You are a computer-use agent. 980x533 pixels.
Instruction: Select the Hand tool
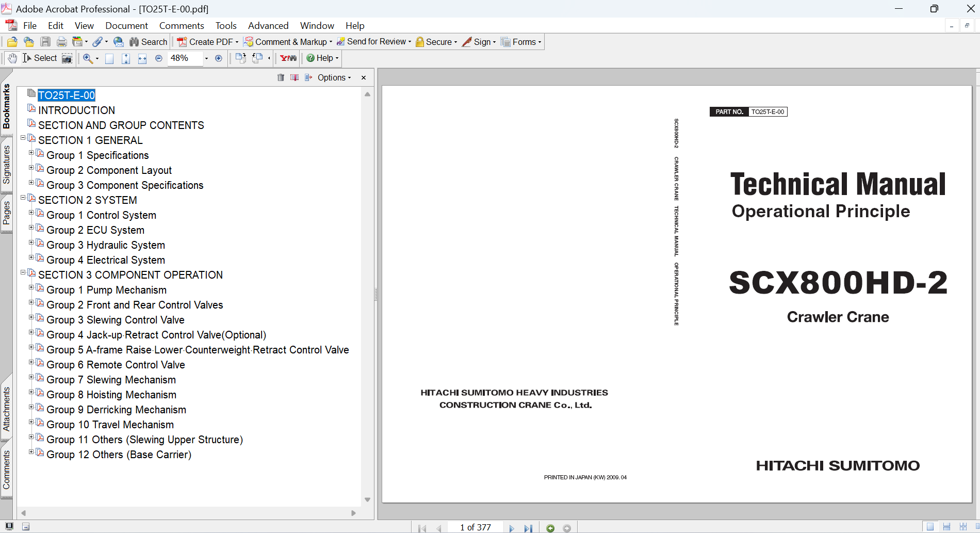pos(12,58)
